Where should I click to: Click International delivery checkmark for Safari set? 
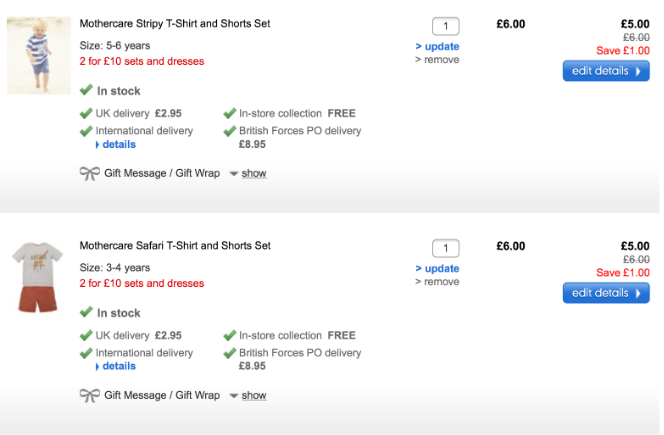coord(86,353)
